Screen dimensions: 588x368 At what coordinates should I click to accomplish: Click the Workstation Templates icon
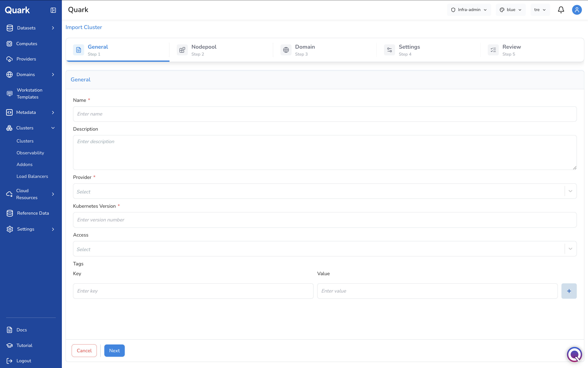coord(9,93)
